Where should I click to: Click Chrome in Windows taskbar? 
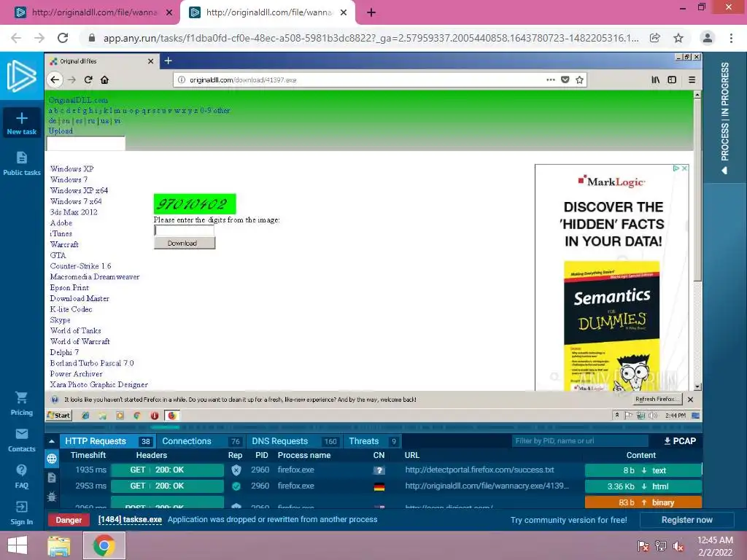click(104, 545)
